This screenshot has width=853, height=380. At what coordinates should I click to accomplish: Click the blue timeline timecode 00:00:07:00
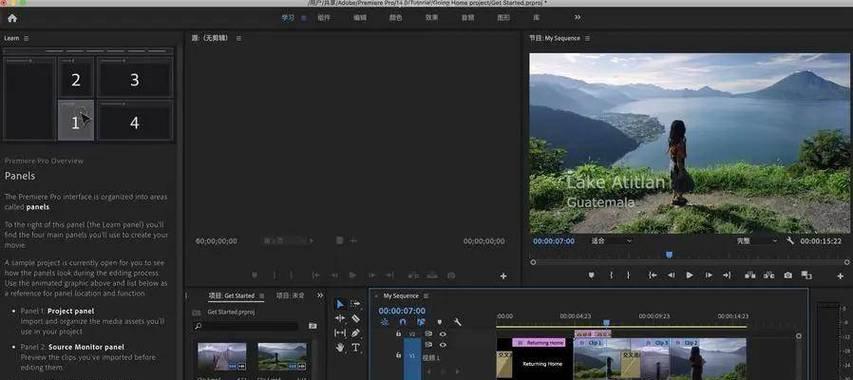pos(402,311)
